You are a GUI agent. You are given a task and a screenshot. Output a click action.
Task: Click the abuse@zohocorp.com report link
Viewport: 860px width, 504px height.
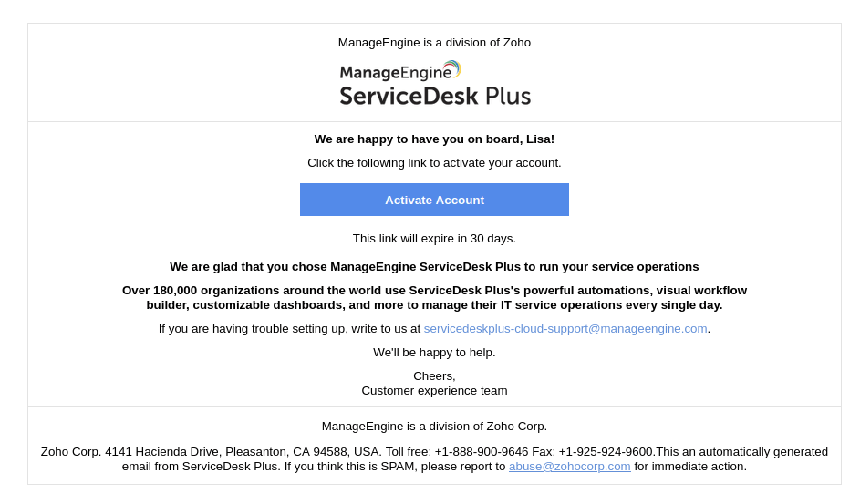click(569, 466)
